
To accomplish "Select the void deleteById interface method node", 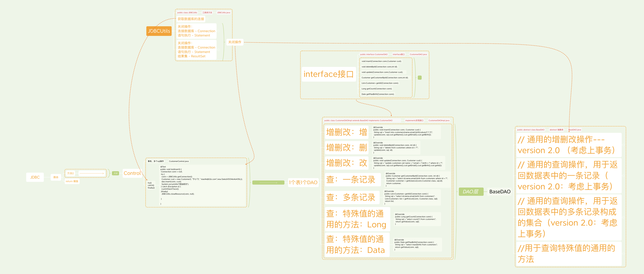I will (379, 67).
